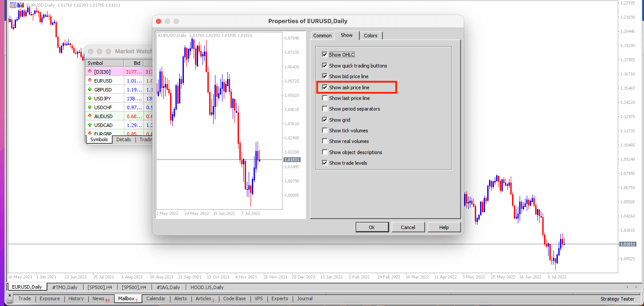The width and height of the screenshot is (644, 306).
Task: Select the USDCAD symbol name in Market Watch
Action: pyautogui.click(x=103, y=125)
